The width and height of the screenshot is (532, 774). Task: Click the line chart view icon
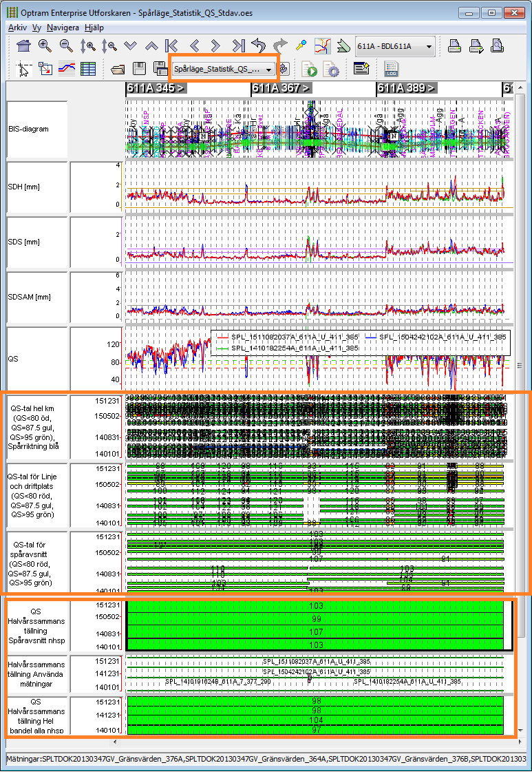67,69
